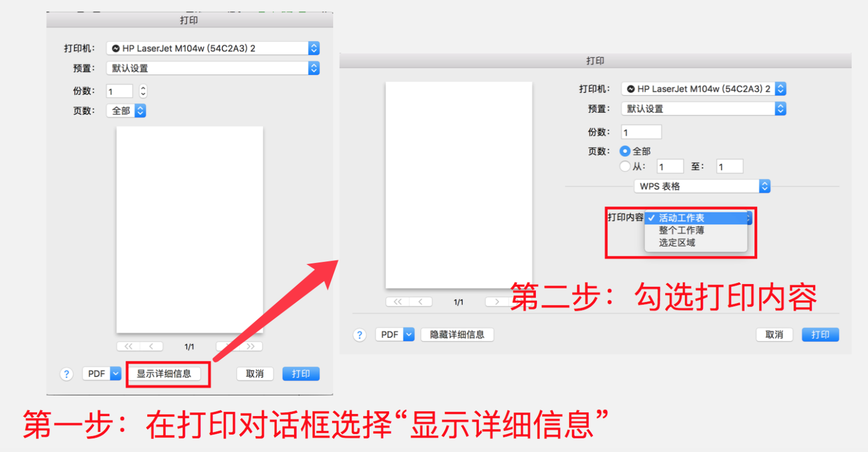868x452 pixels.
Task: Click the 至: label in detailed dialog
Action: tap(697, 166)
